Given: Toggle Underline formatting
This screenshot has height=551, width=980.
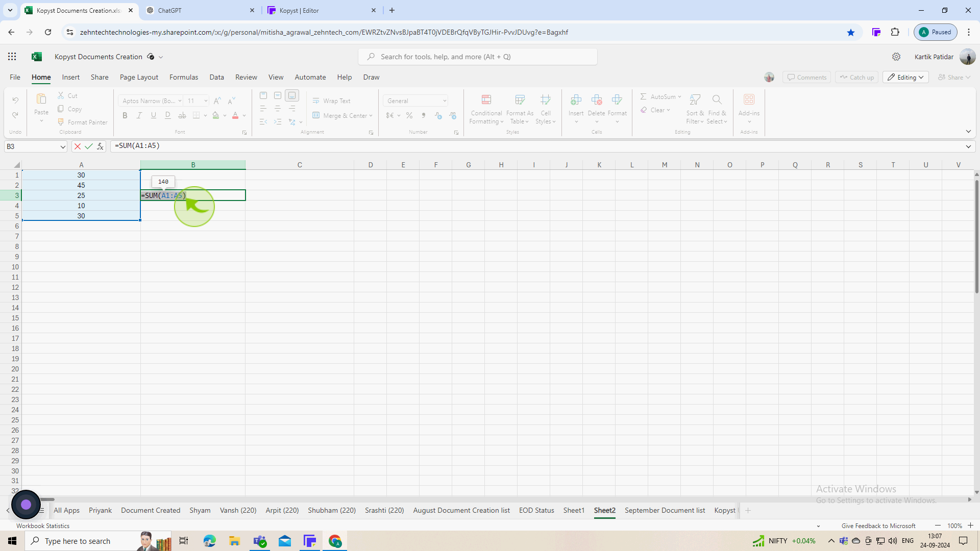Looking at the screenshot, I should click(x=154, y=116).
